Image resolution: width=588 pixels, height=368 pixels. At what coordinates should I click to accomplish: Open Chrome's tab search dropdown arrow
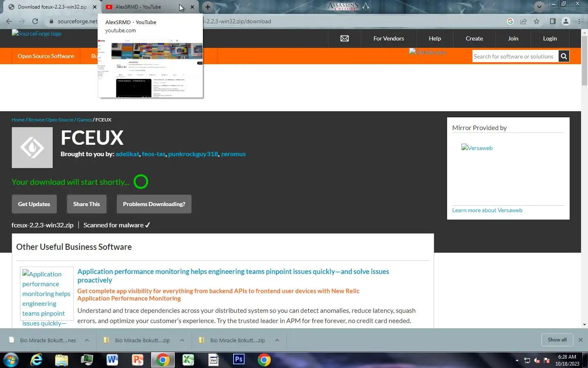pyautogui.click(x=539, y=7)
